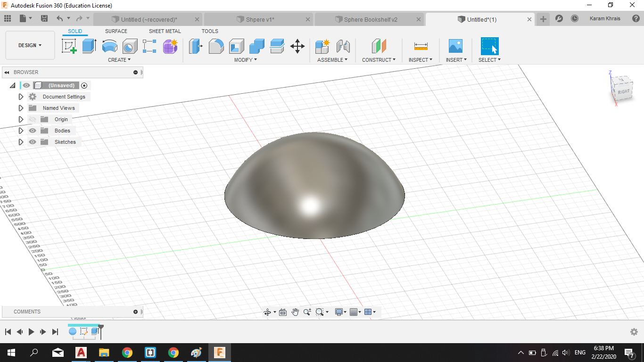Select the New Component tool
644x362 pixels.
click(322, 46)
